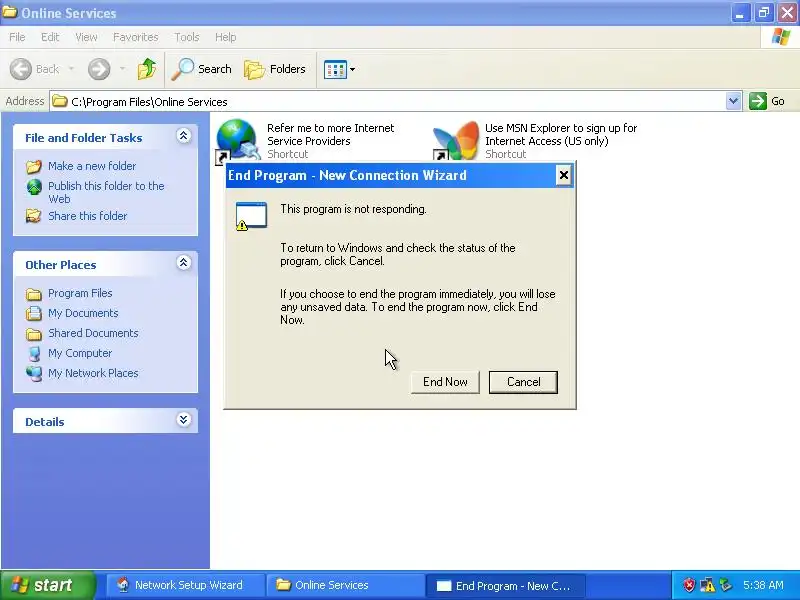Go up one folder level

(x=147, y=69)
